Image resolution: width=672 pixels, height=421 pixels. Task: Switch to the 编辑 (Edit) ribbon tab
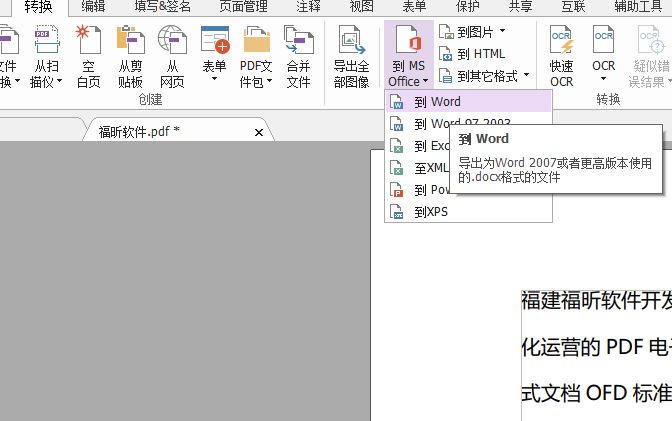pyautogui.click(x=93, y=7)
